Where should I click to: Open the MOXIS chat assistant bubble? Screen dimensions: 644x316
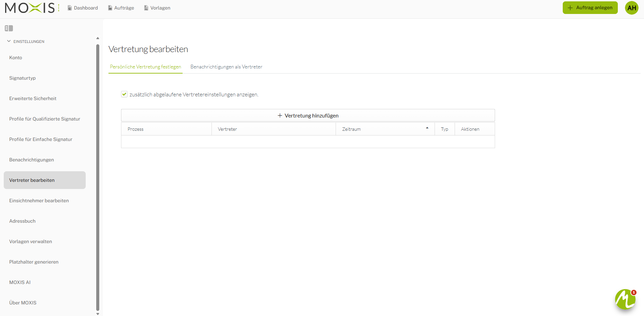tap(625, 299)
